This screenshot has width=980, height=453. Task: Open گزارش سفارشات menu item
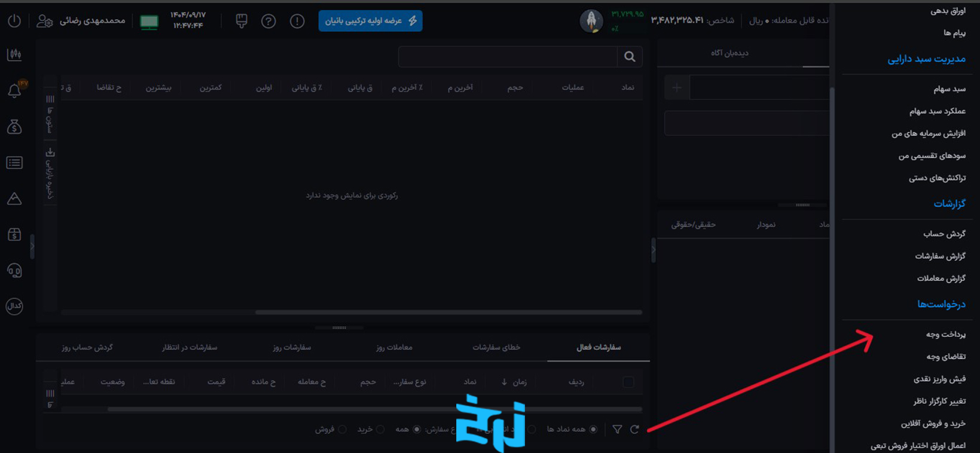[x=940, y=256]
